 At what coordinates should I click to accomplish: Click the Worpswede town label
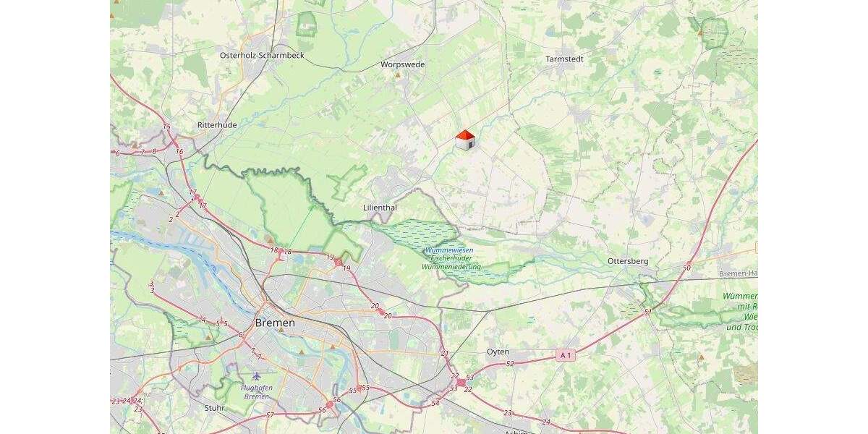[x=403, y=64]
